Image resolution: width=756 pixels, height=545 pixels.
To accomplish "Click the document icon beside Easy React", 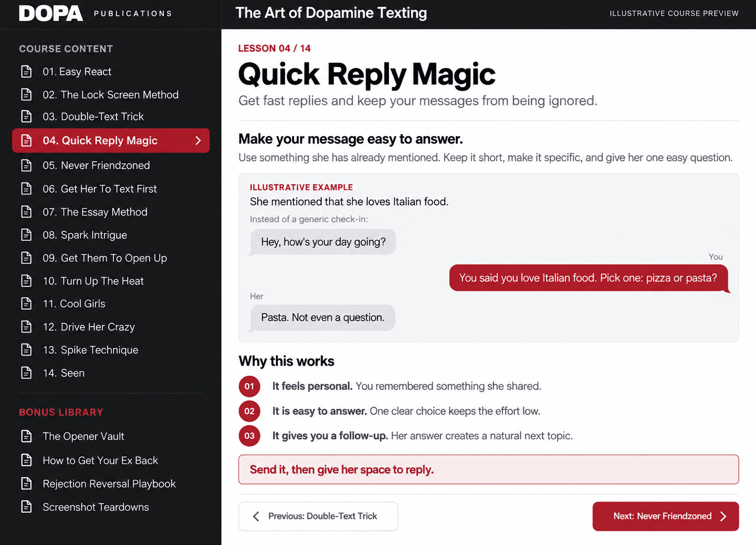I will coord(26,72).
